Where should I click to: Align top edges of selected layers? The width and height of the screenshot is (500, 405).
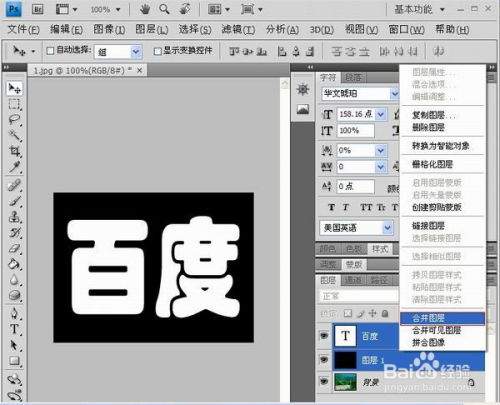[x=234, y=51]
